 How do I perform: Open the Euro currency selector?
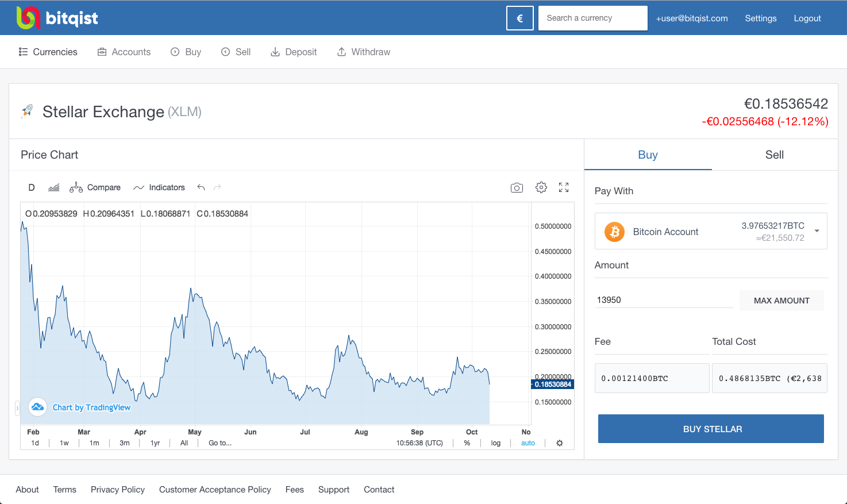[x=520, y=18]
